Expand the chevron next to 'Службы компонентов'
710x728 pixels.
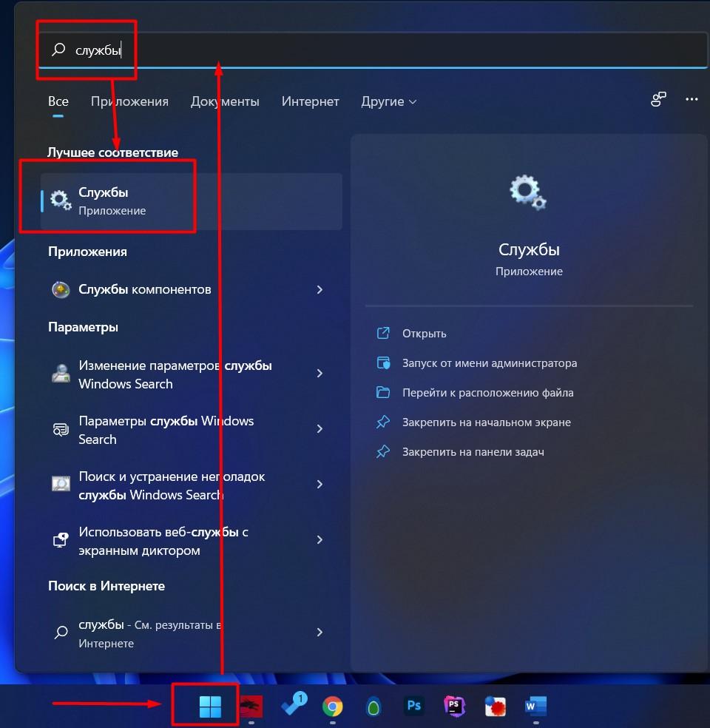(x=319, y=290)
